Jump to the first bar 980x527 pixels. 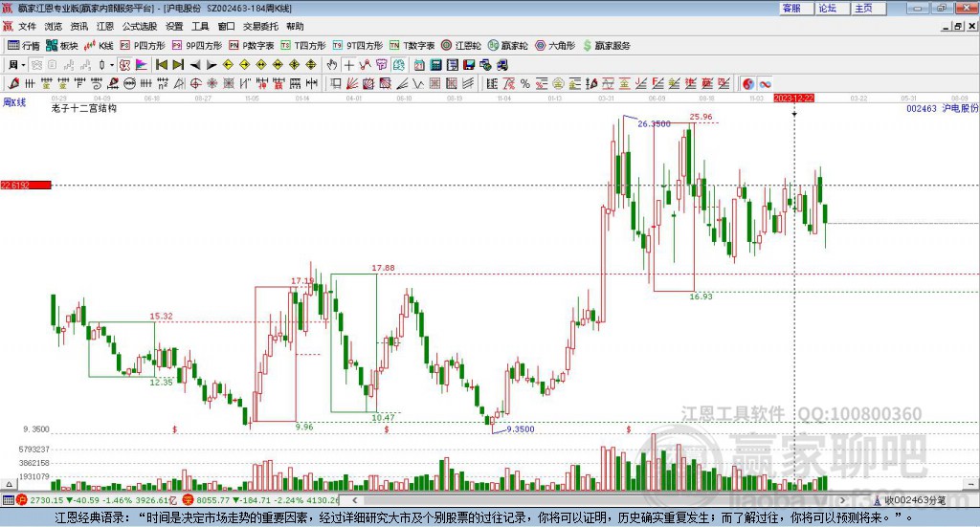[x=161, y=65]
